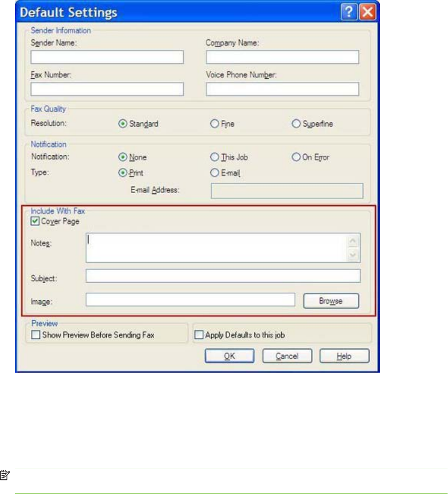Choose On Error notification
This screenshot has width=448, height=494.
296,157
